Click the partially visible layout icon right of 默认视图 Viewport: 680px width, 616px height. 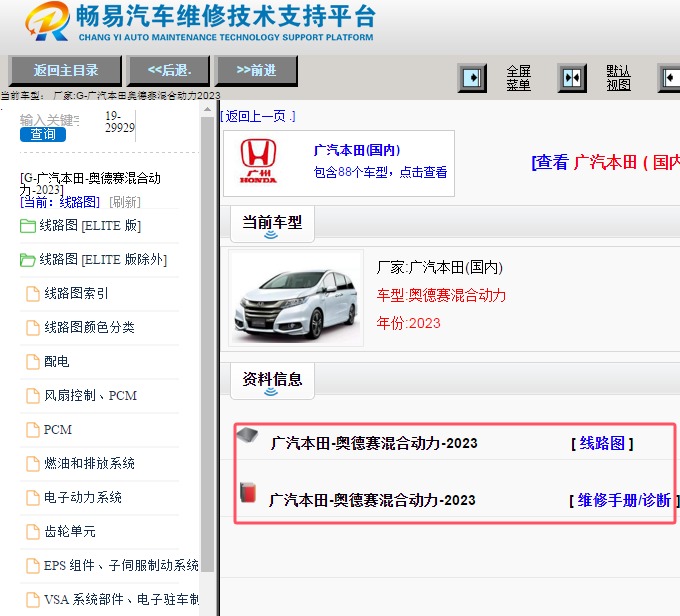tap(669, 79)
